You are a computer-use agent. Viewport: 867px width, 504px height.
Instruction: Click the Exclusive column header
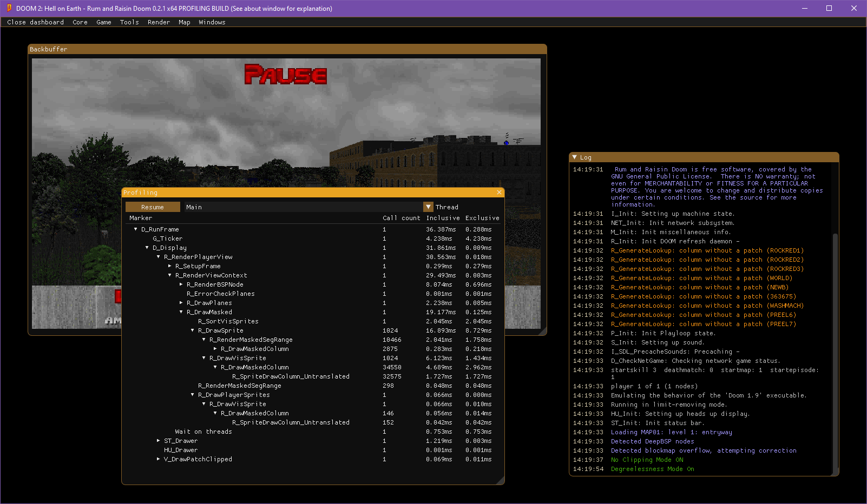point(482,218)
